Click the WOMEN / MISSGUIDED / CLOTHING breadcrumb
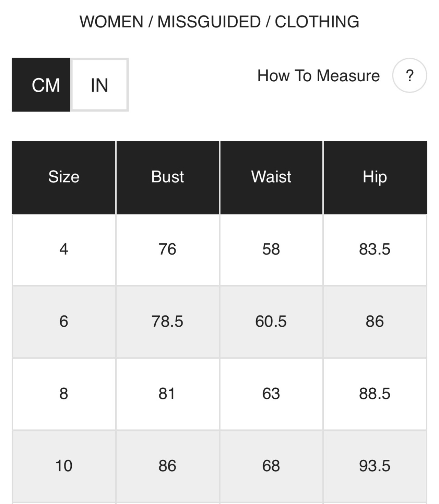The height and width of the screenshot is (504, 439). [x=219, y=22]
